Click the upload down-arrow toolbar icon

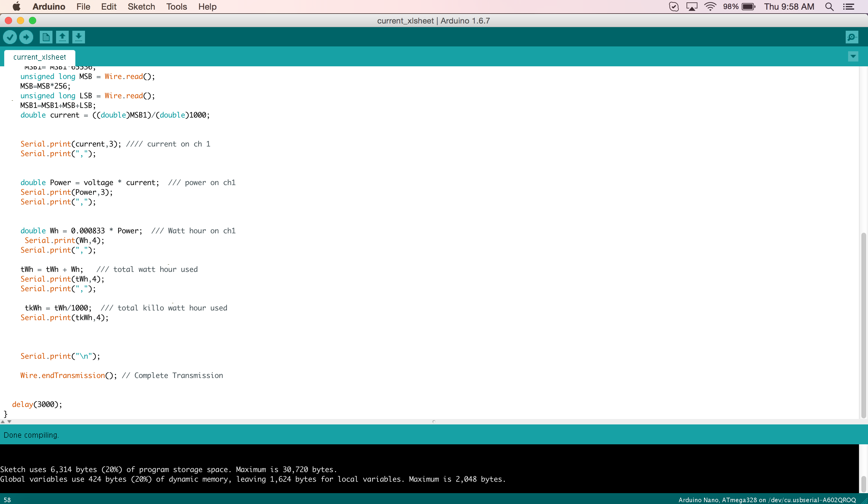(x=78, y=37)
